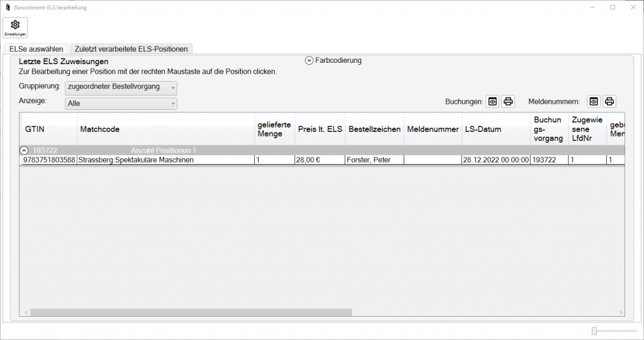The width and height of the screenshot is (644, 340).
Task: Print Meldenummern with the printer icon
Action: (609, 101)
